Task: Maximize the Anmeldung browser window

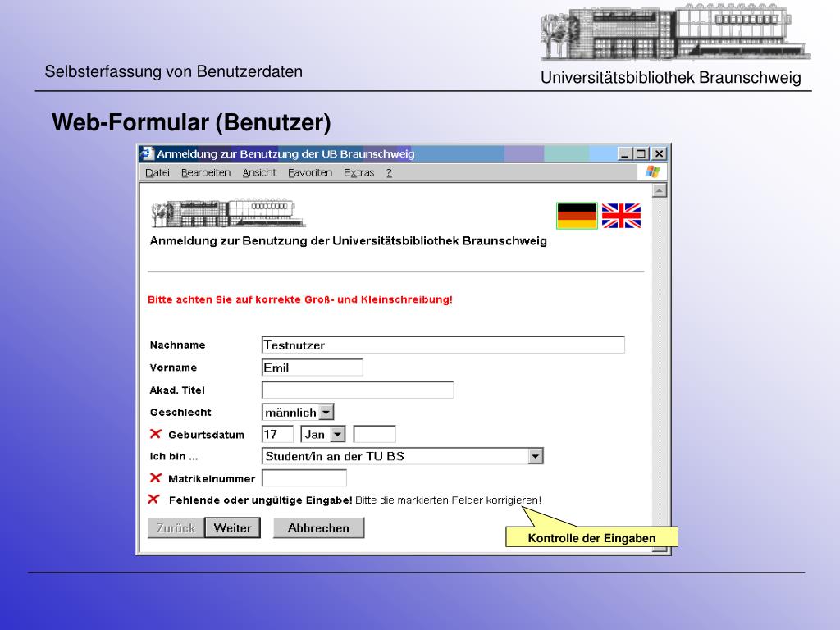Action: click(641, 153)
